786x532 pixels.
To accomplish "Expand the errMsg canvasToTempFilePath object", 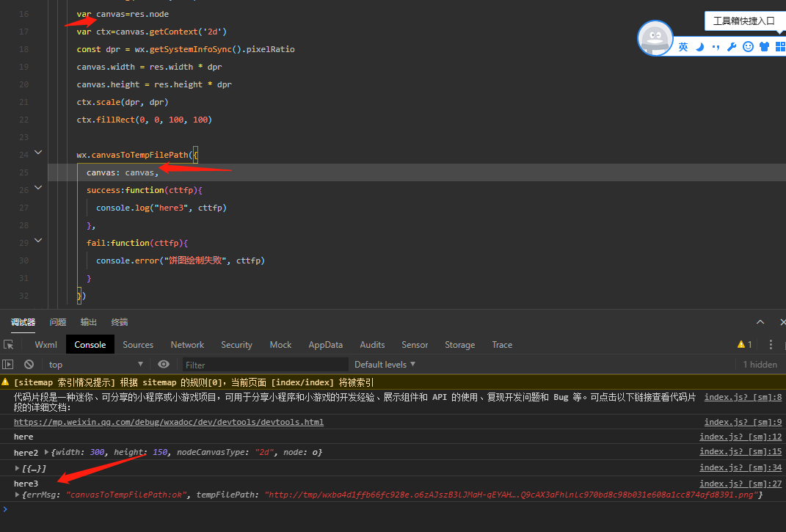I will click(17, 495).
